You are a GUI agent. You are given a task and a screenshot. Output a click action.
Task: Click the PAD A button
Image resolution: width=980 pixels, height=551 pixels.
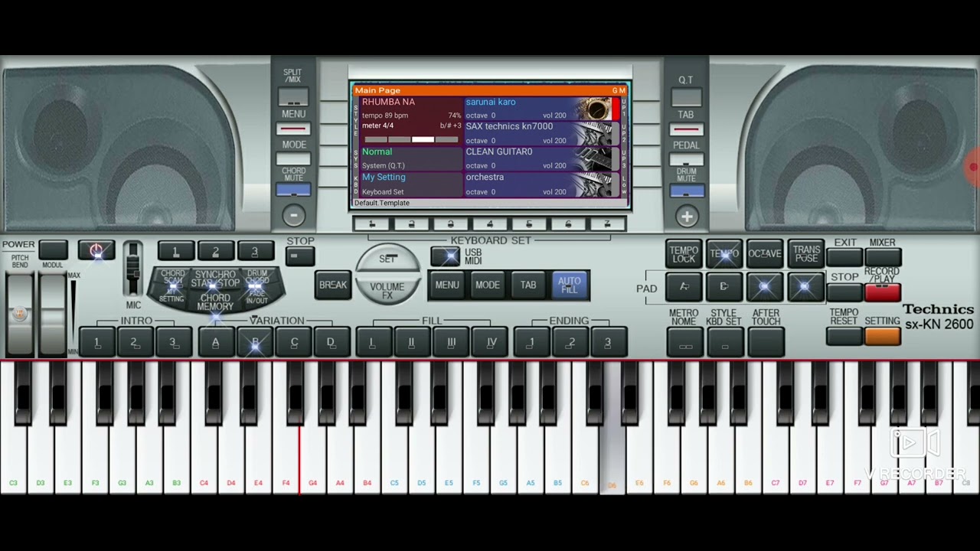point(684,286)
